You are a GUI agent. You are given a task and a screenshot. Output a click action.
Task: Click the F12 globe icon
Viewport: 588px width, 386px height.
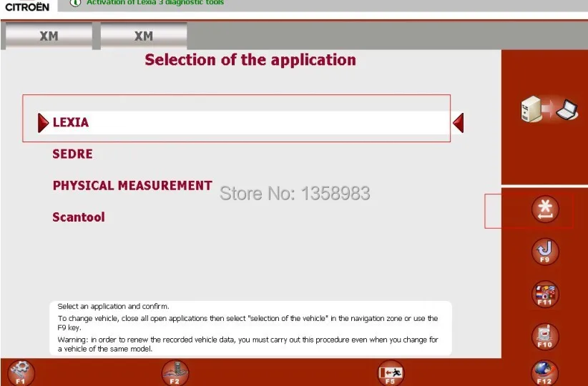tap(545, 373)
